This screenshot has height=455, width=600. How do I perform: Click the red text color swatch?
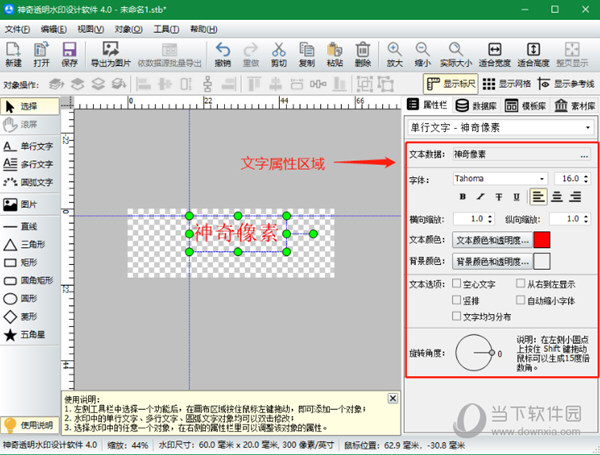(542, 240)
